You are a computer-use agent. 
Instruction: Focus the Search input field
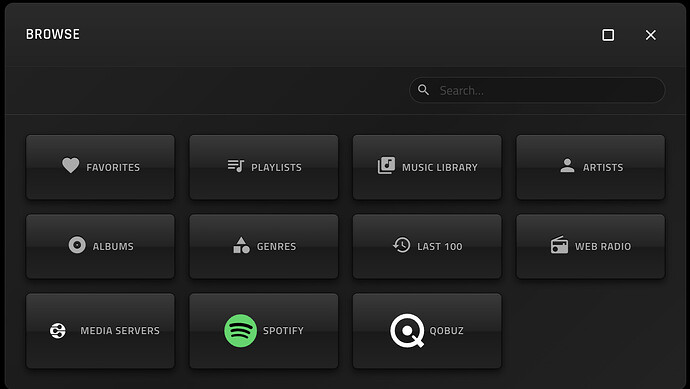pyautogui.click(x=537, y=90)
